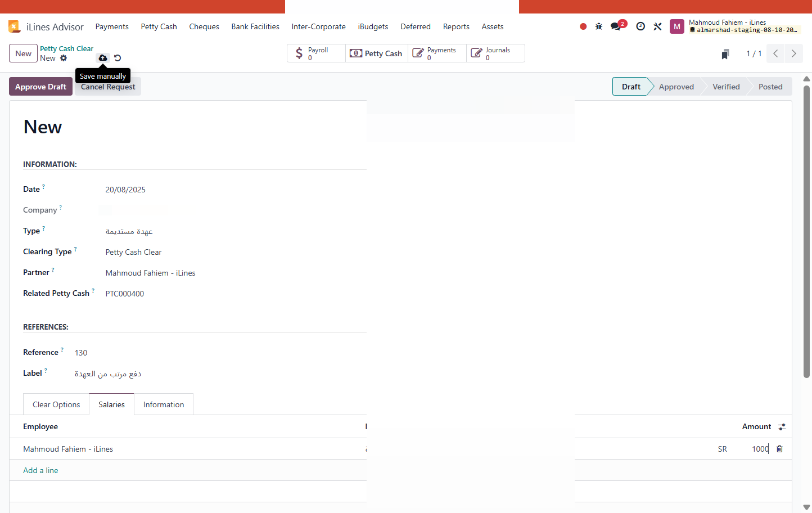The height and width of the screenshot is (513, 812).
Task: Open the Payments smart button
Action: click(437, 53)
